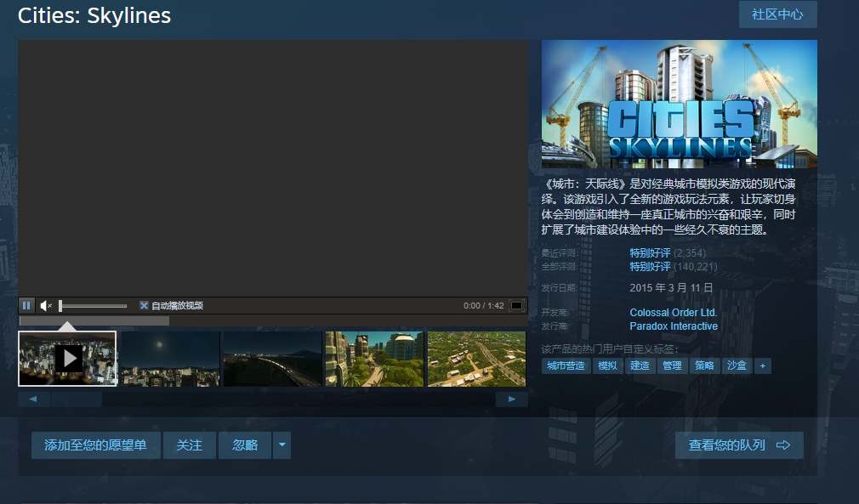The image size is (859, 504).
Task: Select the 建造 tag
Action: 640,365
